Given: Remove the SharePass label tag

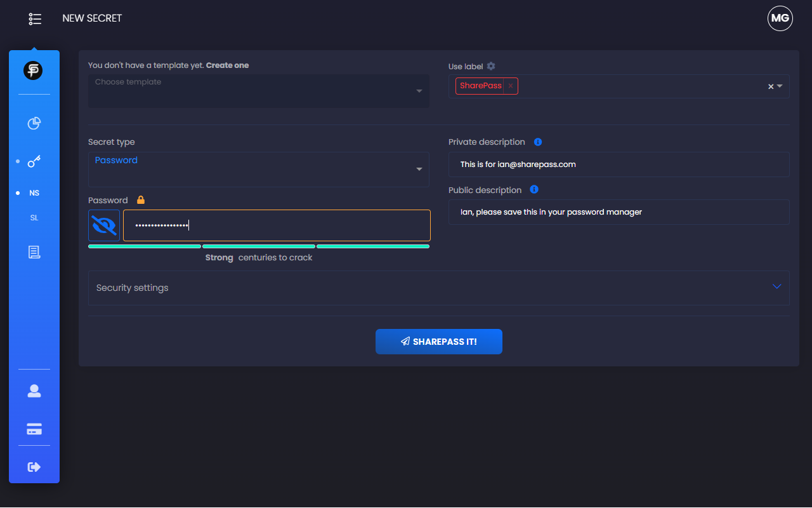Looking at the screenshot, I should (x=511, y=86).
